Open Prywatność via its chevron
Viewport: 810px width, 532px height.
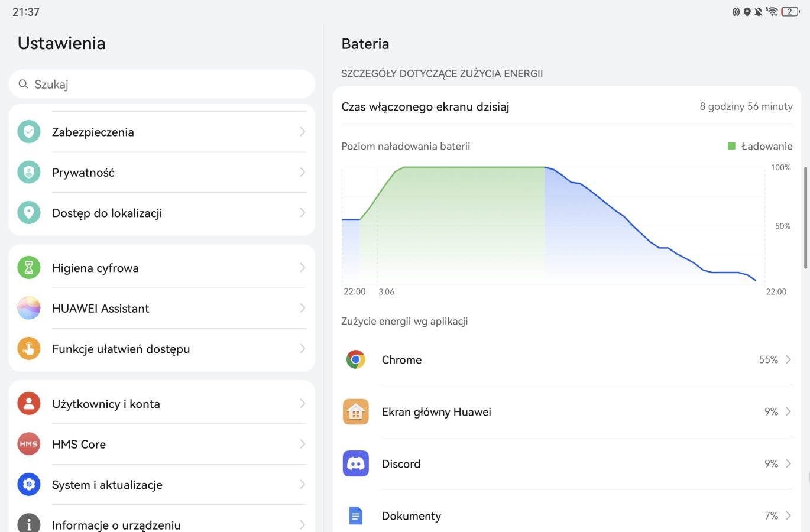[x=302, y=172]
